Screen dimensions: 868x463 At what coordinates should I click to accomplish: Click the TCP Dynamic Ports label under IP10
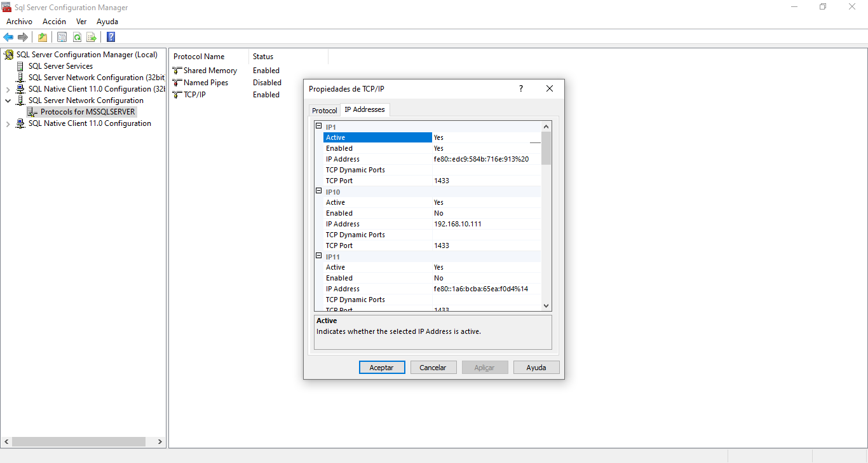(x=355, y=235)
